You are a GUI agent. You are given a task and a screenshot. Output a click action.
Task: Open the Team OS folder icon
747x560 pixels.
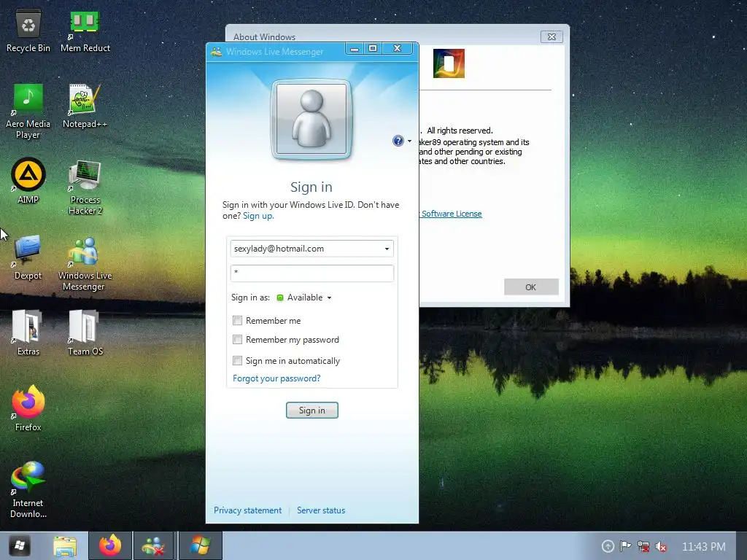point(85,332)
